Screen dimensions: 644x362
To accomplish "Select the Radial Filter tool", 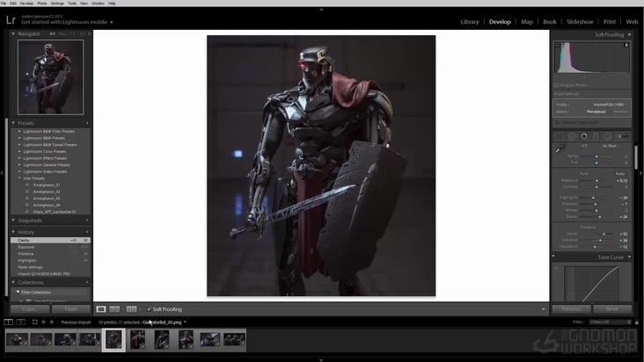I will click(x=607, y=136).
